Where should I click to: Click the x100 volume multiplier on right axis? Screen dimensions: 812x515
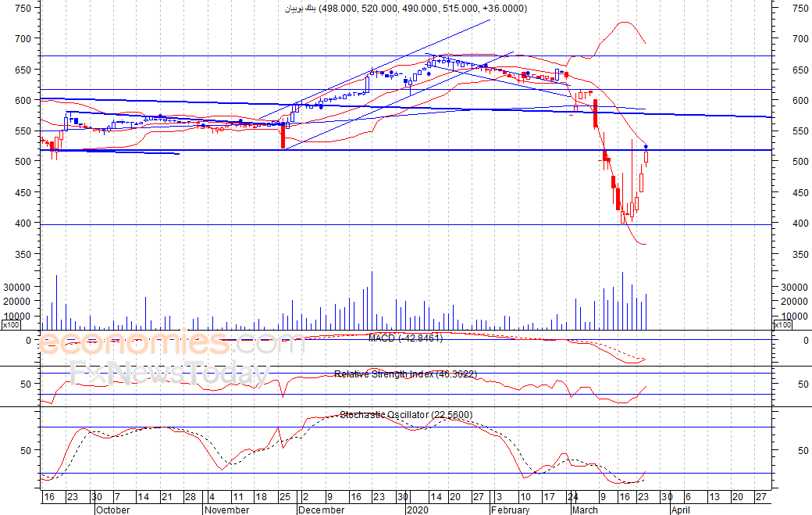tap(782, 325)
